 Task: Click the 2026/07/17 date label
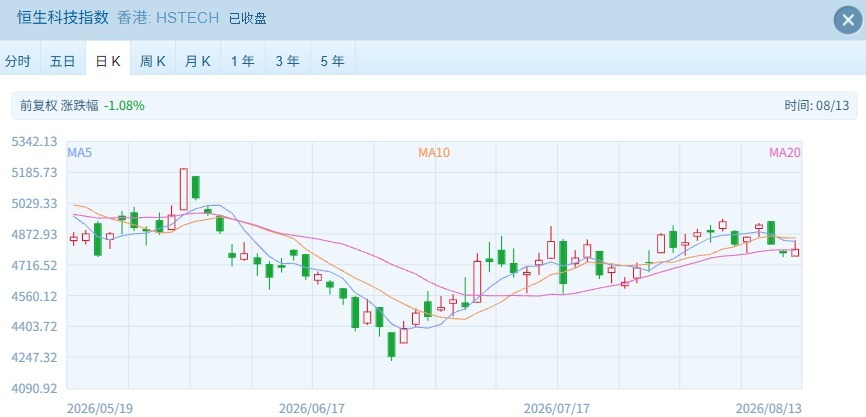[557, 409]
